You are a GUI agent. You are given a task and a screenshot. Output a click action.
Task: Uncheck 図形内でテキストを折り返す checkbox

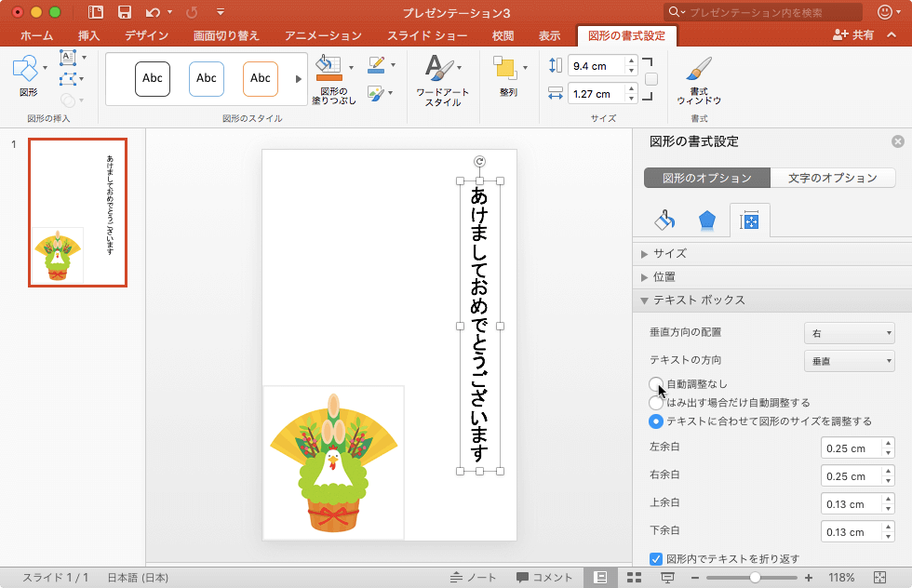point(656,559)
